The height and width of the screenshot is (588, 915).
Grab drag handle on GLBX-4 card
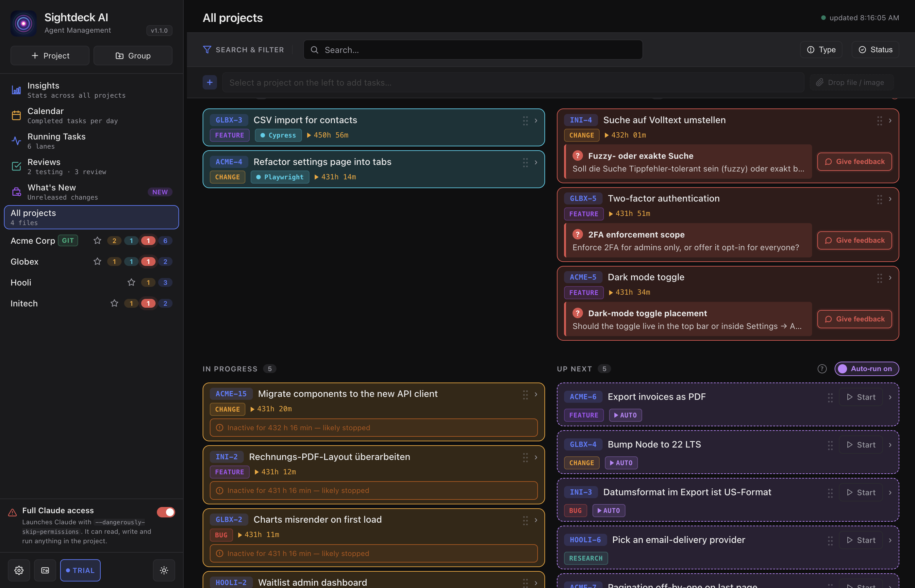pyautogui.click(x=830, y=445)
